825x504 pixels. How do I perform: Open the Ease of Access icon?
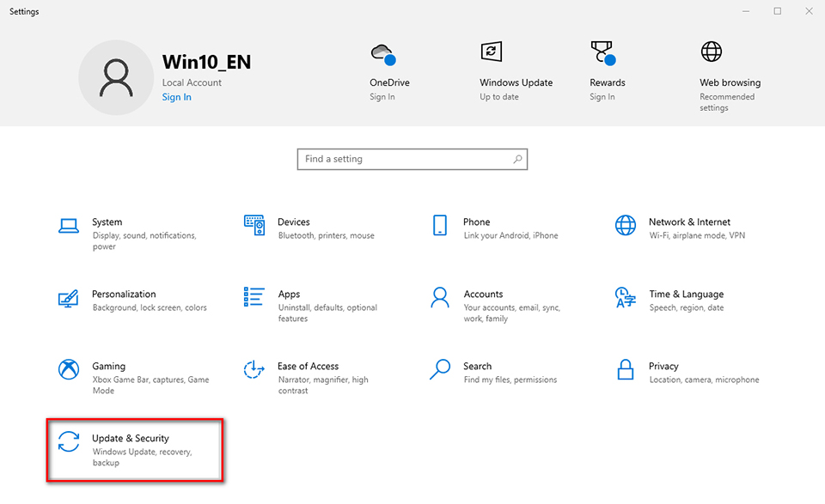[x=254, y=370]
